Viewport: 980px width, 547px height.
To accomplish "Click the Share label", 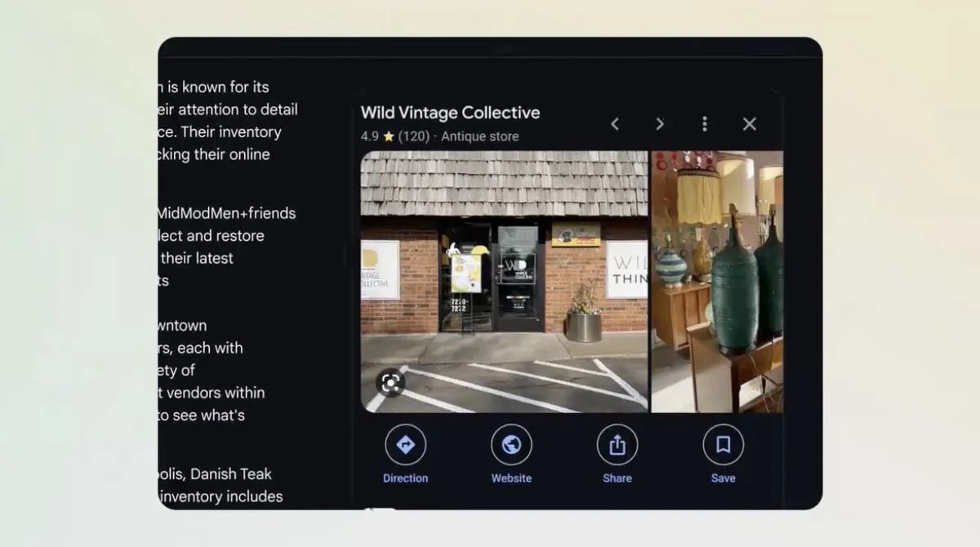I will 617,478.
